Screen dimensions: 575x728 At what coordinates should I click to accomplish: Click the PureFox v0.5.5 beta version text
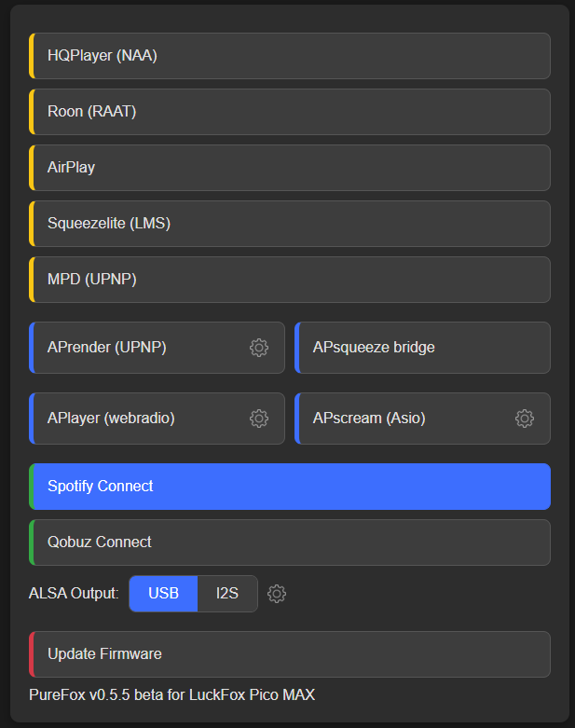tap(171, 695)
